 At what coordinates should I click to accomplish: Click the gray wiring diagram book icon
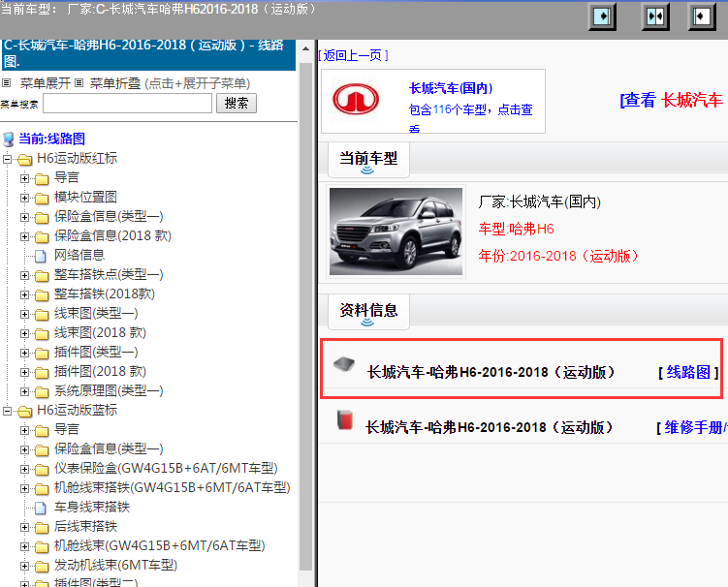344,365
